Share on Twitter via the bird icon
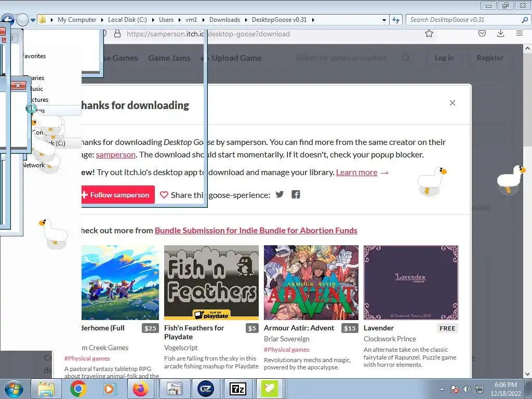 [x=280, y=194]
